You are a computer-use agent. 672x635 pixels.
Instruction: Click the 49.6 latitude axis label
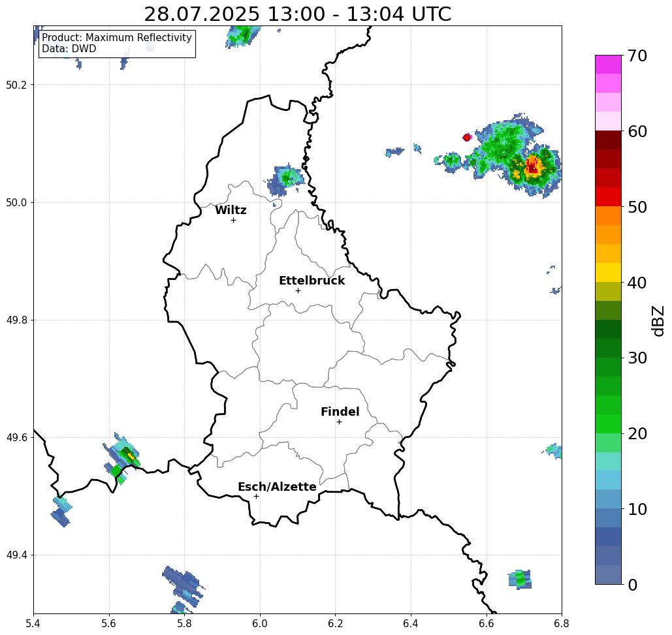(x=16, y=438)
